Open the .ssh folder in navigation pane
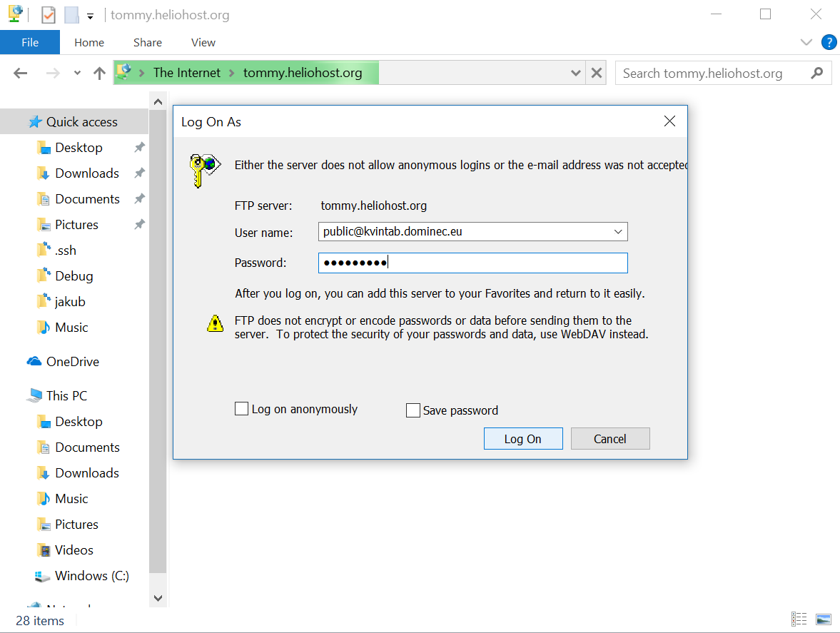Viewport: 840px width, 633px height. coord(66,250)
